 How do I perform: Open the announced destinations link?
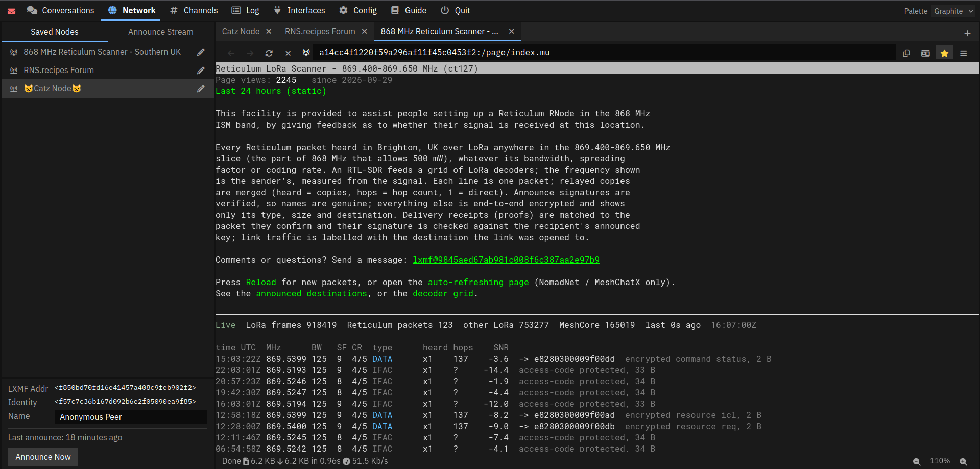(x=312, y=293)
